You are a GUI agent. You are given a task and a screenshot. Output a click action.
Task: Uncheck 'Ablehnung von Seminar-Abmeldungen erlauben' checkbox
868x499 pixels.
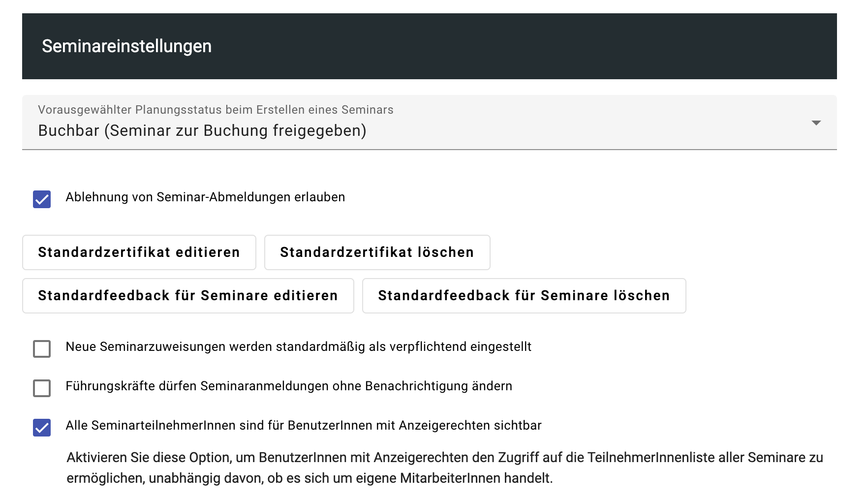click(x=42, y=199)
